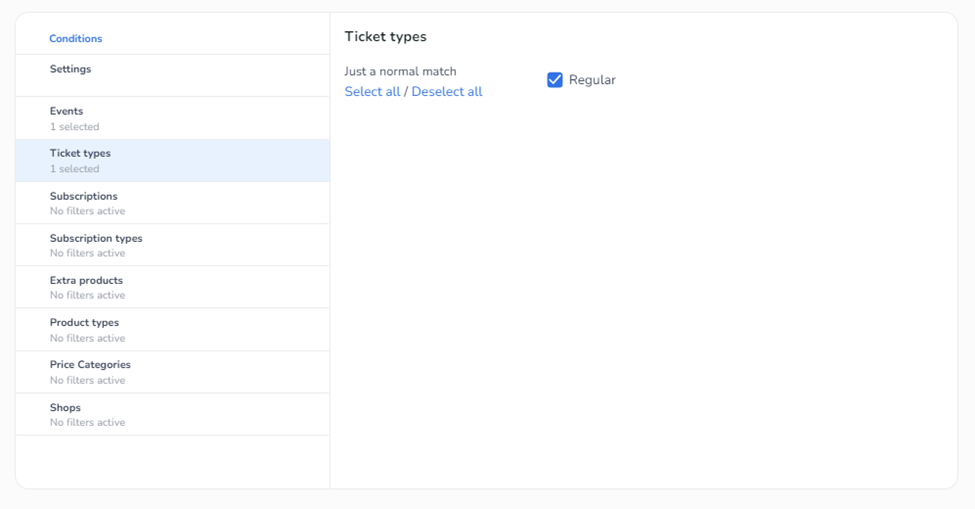The height and width of the screenshot is (509, 975).
Task: Open the Conditions section
Action: coord(76,39)
